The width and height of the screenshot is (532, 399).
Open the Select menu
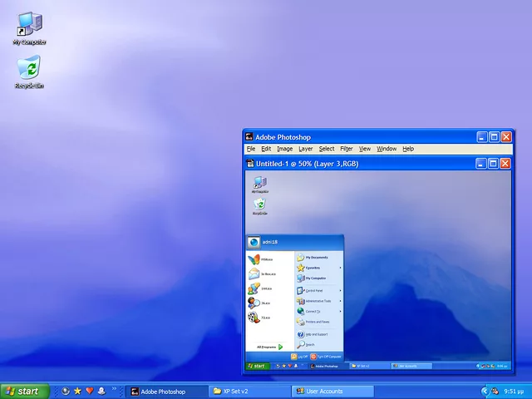click(x=327, y=149)
